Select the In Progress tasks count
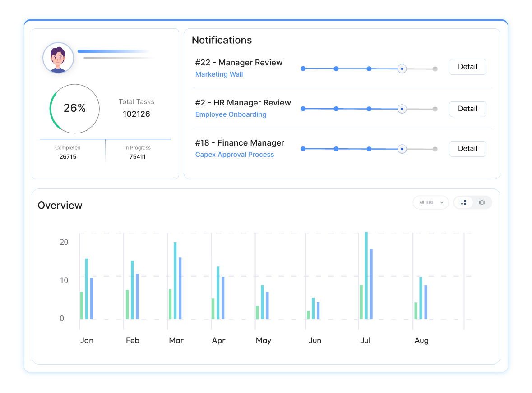The width and height of the screenshot is (532, 393). (138, 157)
